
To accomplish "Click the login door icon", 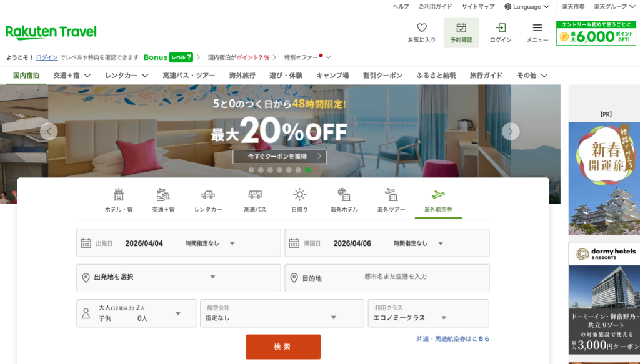I will tap(501, 28).
